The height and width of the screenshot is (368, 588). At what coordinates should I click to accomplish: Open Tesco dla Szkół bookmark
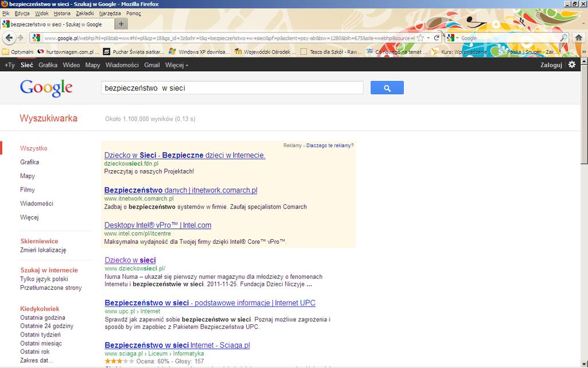(x=331, y=52)
